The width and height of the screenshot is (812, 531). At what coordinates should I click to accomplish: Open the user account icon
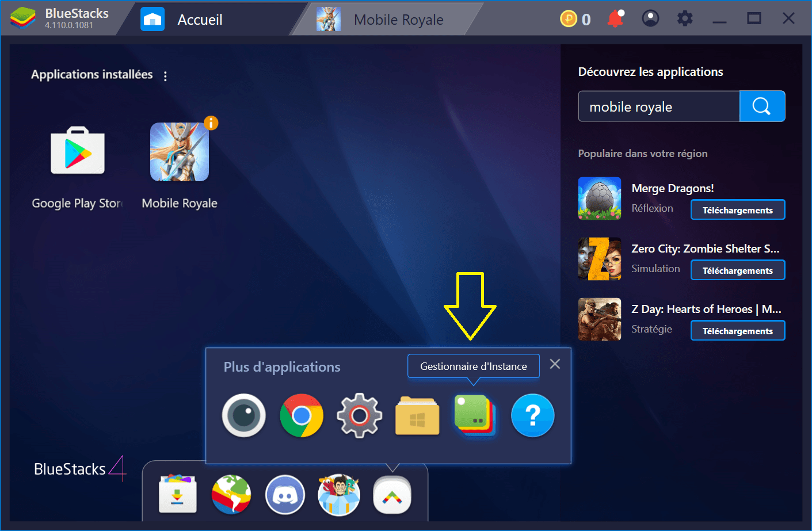click(x=650, y=19)
